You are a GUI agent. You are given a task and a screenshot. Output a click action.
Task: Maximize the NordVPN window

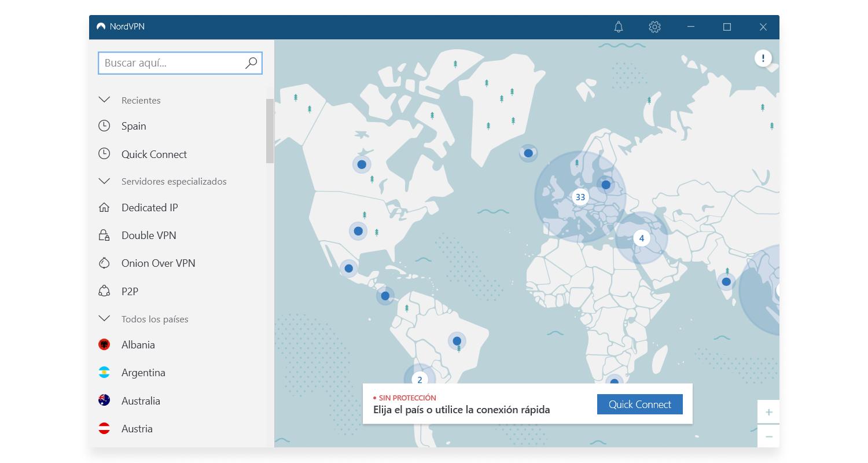(x=727, y=27)
